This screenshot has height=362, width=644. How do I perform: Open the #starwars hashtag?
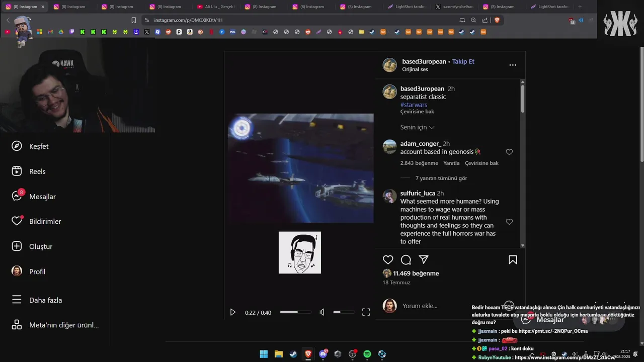pos(414,105)
